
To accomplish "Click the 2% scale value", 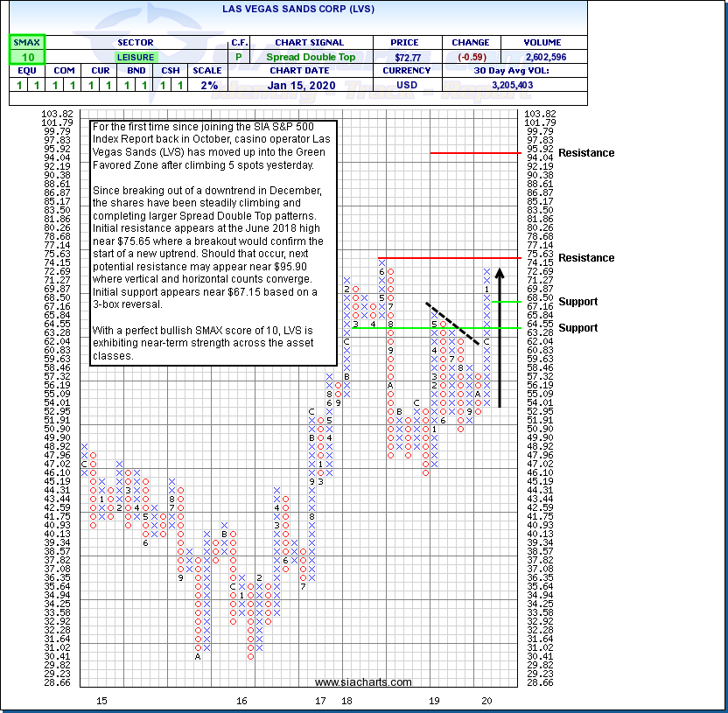I will point(208,85).
